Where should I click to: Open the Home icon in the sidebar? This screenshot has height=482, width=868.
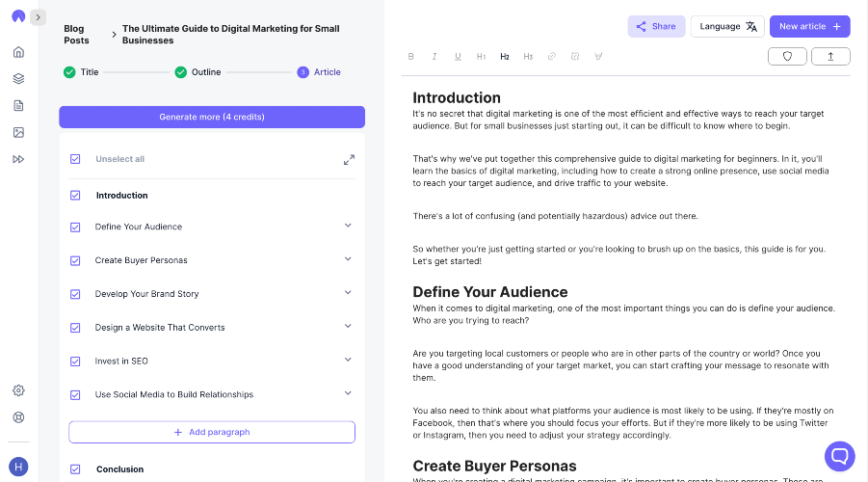point(18,52)
